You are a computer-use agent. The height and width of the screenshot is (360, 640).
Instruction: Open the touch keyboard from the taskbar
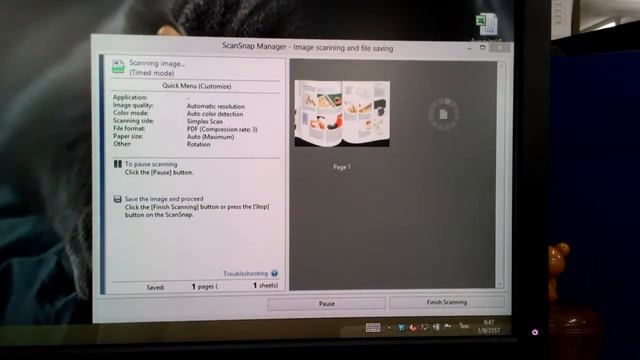pos(373,327)
